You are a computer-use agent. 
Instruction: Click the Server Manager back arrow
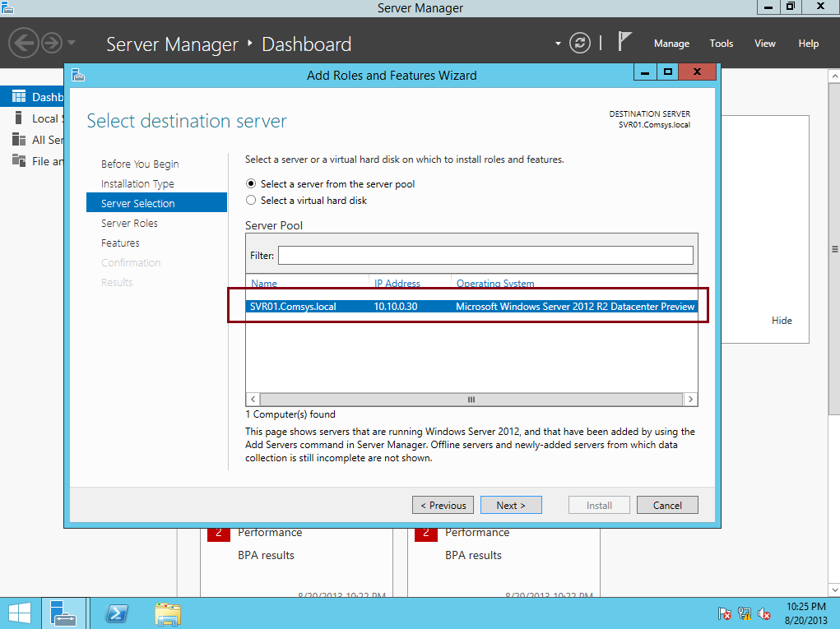[24, 43]
